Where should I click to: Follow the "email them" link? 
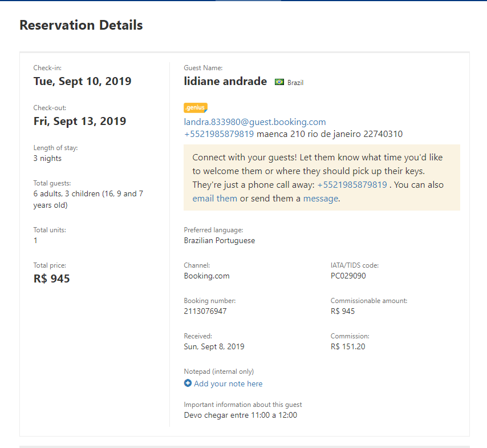(x=214, y=199)
